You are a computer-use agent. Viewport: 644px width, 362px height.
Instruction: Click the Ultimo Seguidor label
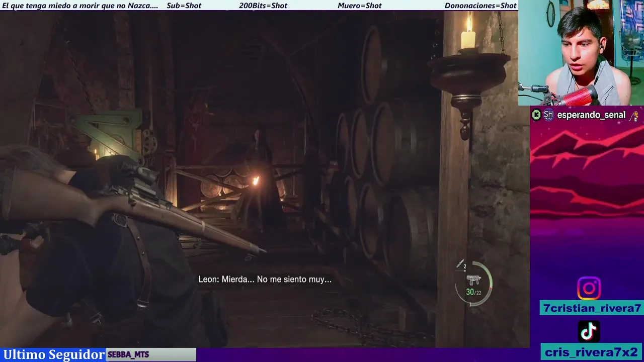(x=54, y=355)
